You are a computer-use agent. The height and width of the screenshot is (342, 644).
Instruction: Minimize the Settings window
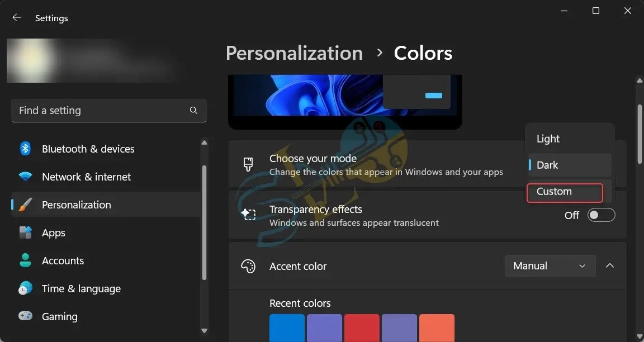click(564, 11)
